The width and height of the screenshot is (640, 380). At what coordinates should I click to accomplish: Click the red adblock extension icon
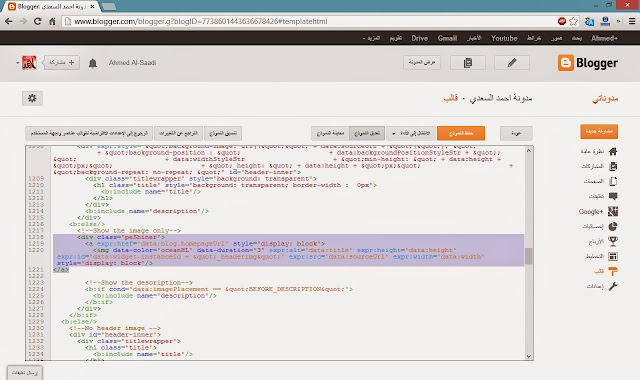562,21
